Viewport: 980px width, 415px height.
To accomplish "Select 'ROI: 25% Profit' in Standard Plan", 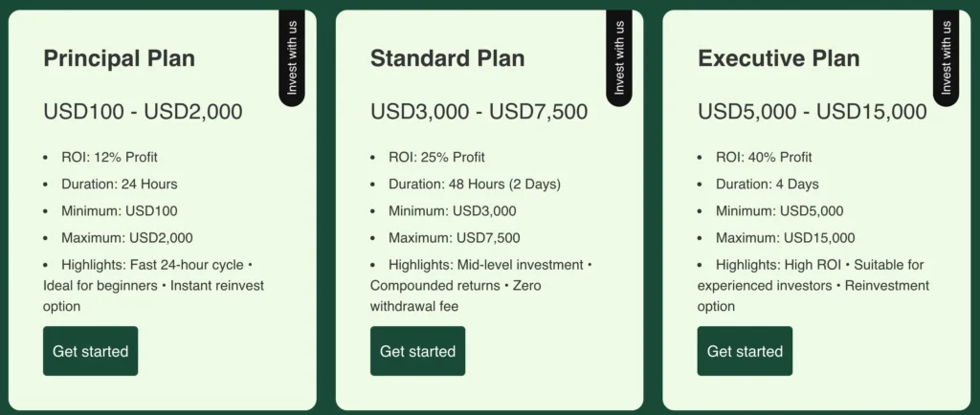I will tap(436, 157).
